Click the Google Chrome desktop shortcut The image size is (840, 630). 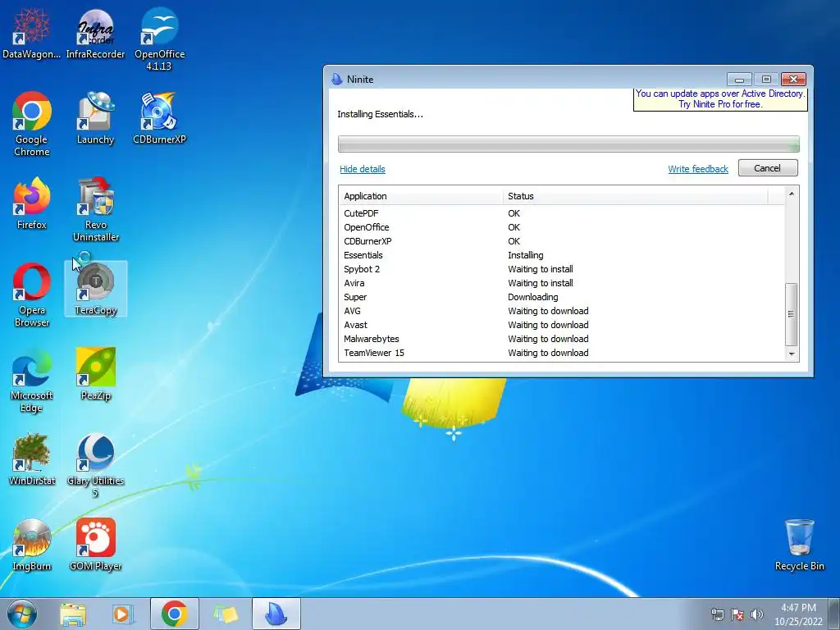tap(32, 124)
